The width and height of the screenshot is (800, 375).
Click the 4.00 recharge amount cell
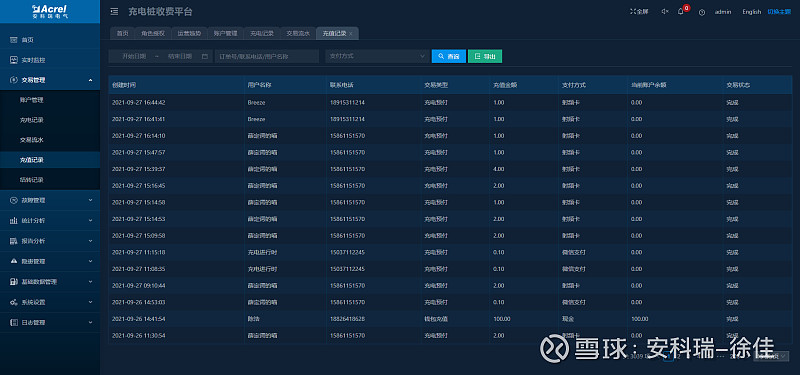[498, 169]
